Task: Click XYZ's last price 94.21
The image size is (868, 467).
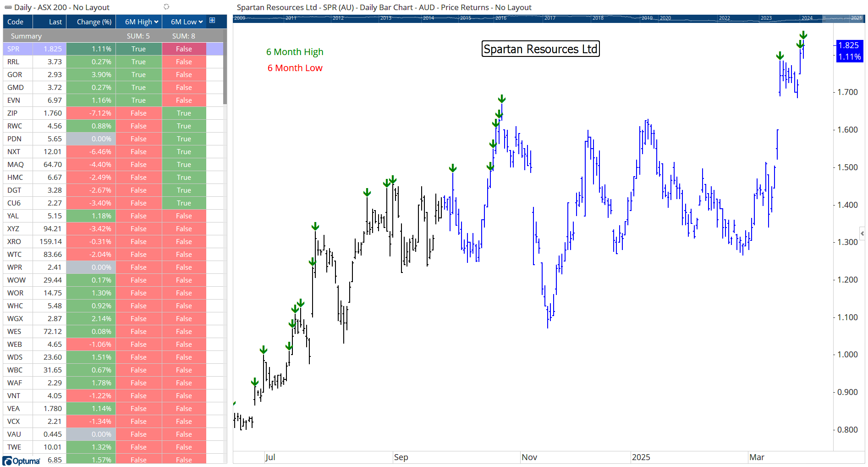Action: [50, 229]
